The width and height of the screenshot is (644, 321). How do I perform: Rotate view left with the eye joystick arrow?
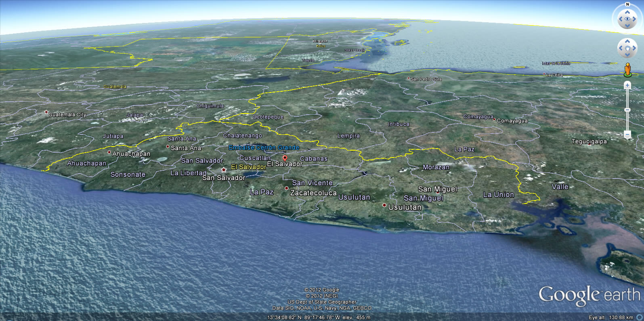coord(621,19)
